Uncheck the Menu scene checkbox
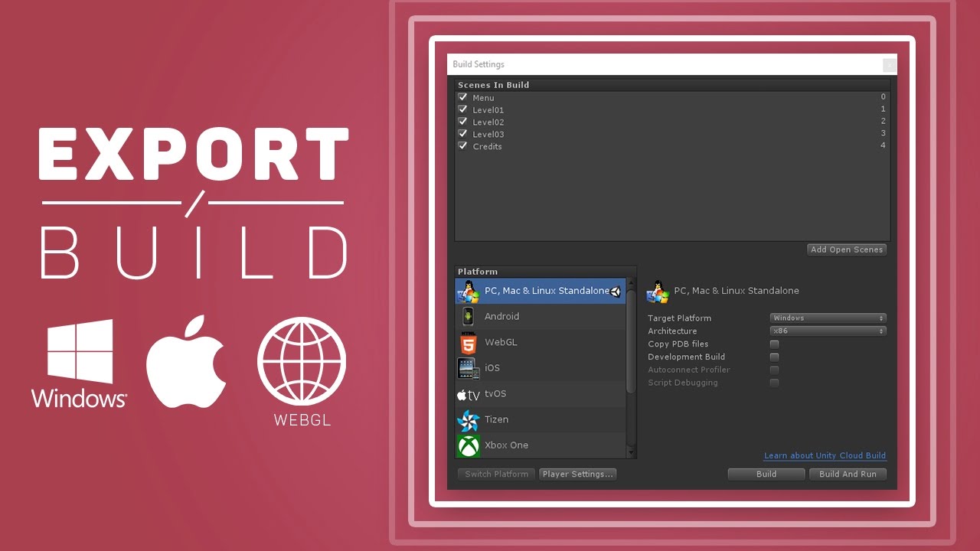This screenshot has height=551, width=980. pos(462,97)
